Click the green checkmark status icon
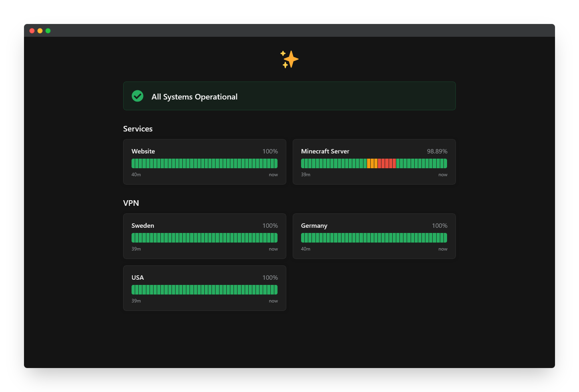Image resolution: width=579 pixels, height=392 pixels. 138,96
